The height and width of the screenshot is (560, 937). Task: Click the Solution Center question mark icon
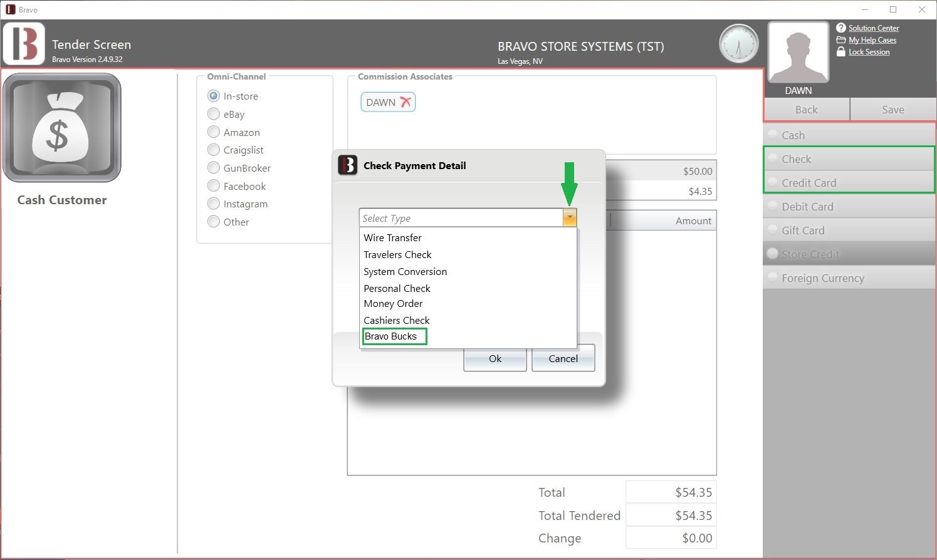(841, 28)
